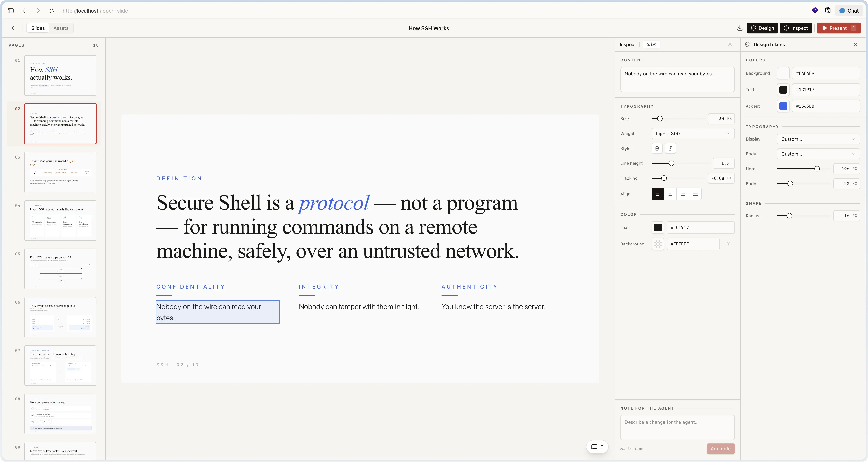Image resolution: width=868 pixels, height=462 pixels.
Task: Open the Display font dropdown
Action: click(x=818, y=139)
